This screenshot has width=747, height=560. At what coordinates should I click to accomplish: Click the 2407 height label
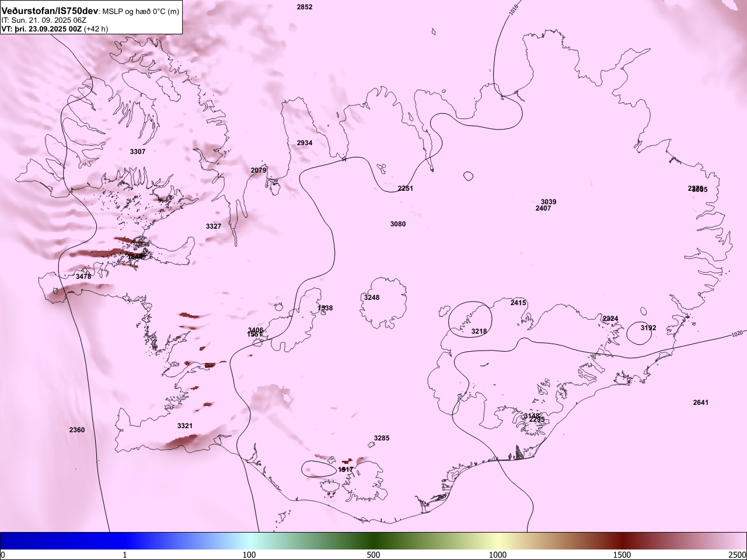click(543, 208)
